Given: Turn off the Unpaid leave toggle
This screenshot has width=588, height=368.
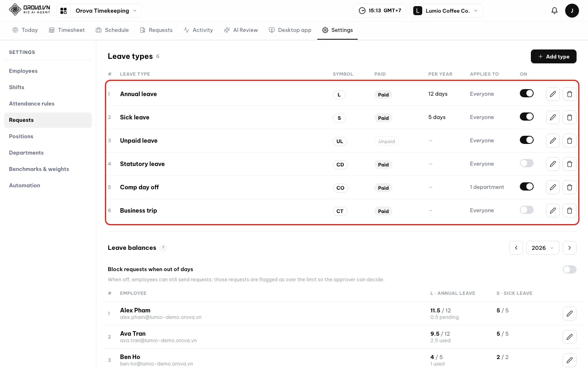Looking at the screenshot, I should (527, 140).
